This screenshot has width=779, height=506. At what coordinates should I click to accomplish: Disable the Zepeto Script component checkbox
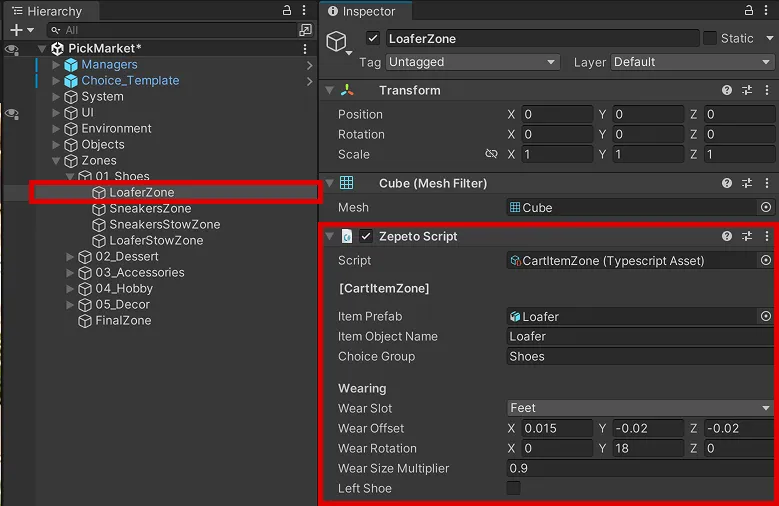point(366,236)
